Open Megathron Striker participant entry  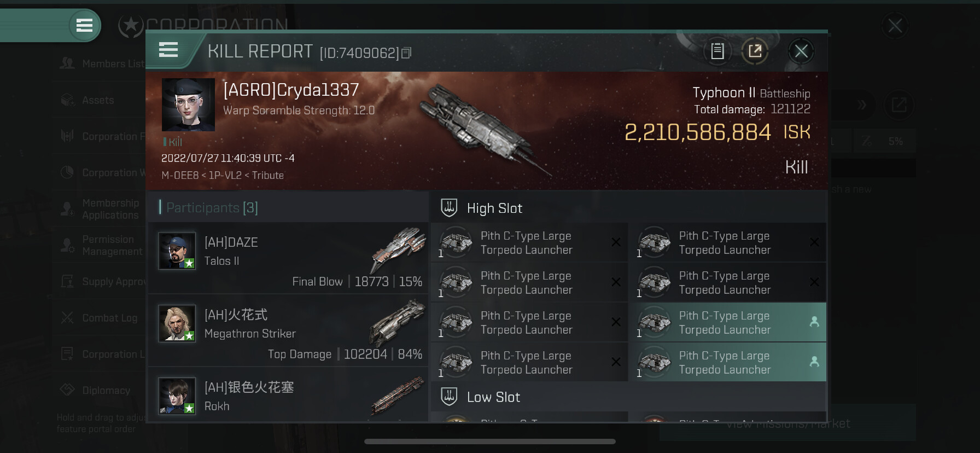tap(288, 330)
